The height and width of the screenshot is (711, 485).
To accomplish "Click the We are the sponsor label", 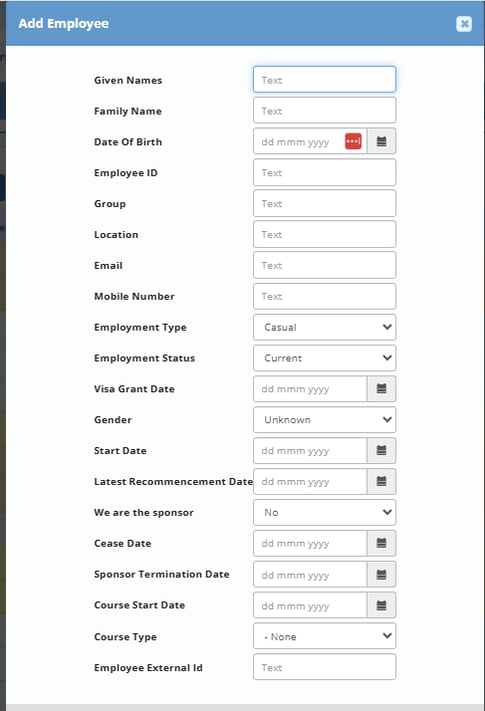I will click(144, 513).
